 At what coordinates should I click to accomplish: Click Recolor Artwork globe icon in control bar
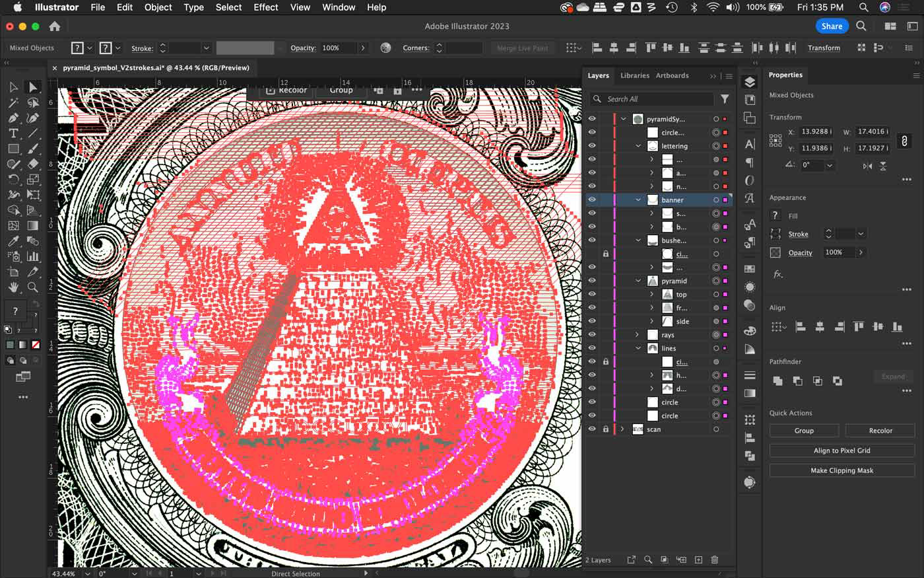(x=386, y=48)
